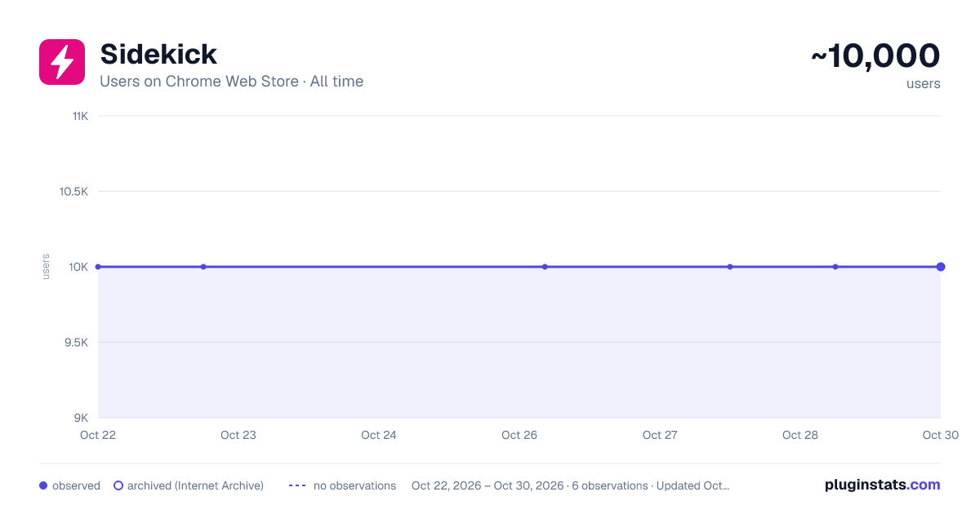Click the 'archived (Internet Archive)' legend label
The width and height of the screenshot is (980, 514).
pos(195,485)
